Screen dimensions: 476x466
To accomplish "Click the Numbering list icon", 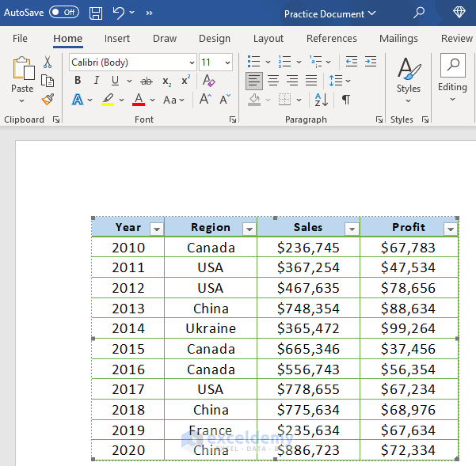I will pos(285,62).
